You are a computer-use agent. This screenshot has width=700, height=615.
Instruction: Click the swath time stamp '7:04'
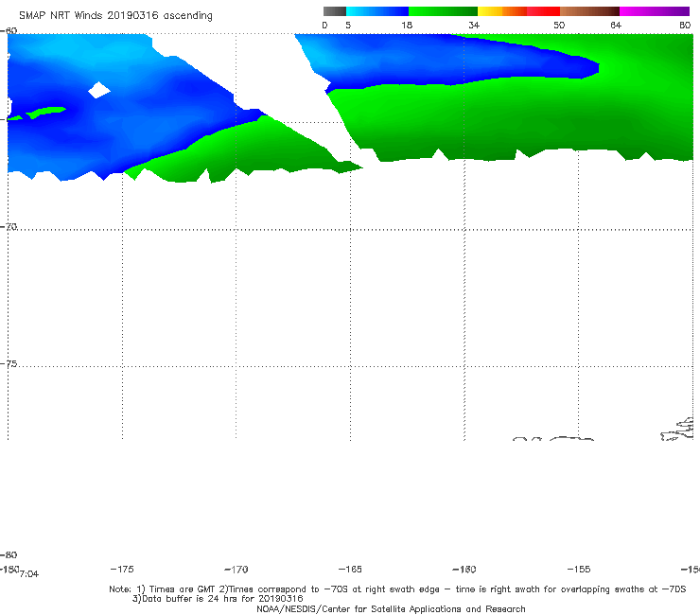[29, 574]
